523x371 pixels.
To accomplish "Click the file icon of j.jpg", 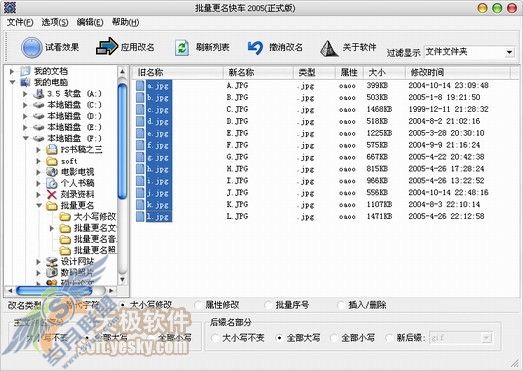I will (140, 193).
